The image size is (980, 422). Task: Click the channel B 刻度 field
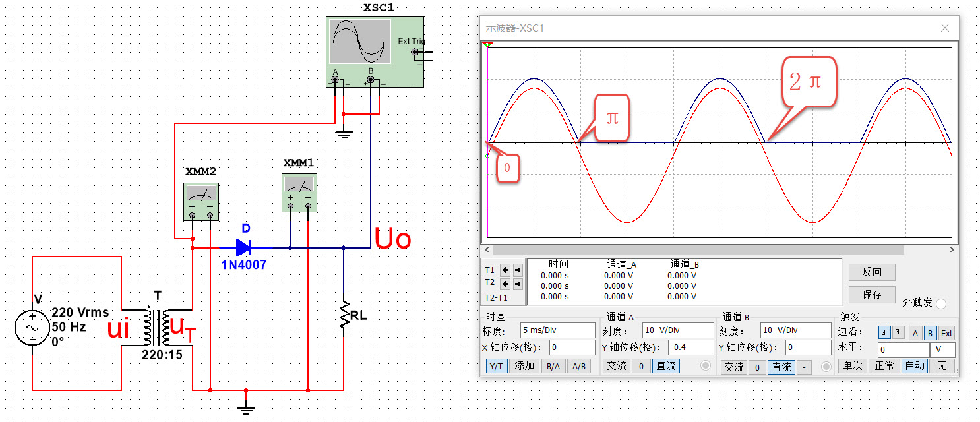tap(795, 330)
